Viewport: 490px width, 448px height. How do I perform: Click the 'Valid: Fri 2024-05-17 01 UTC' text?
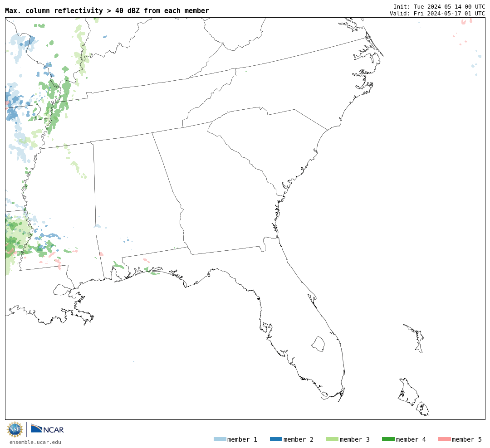pyautogui.click(x=437, y=14)
